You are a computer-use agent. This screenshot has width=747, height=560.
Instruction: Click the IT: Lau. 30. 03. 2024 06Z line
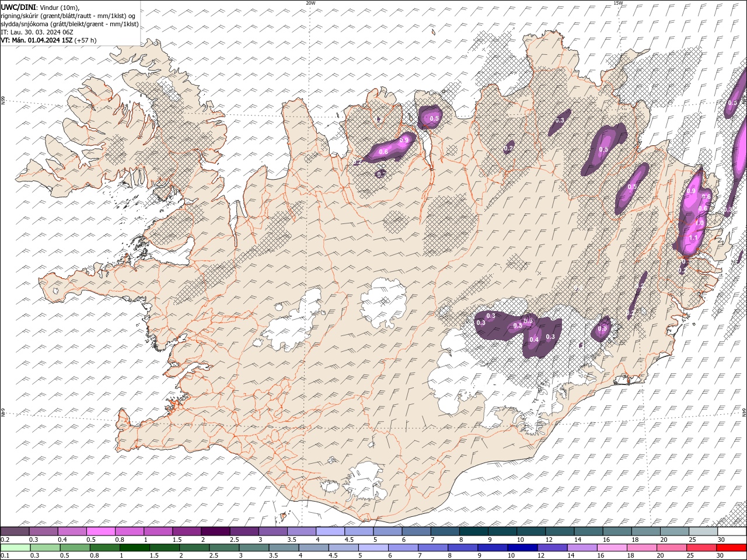(37, 32)
